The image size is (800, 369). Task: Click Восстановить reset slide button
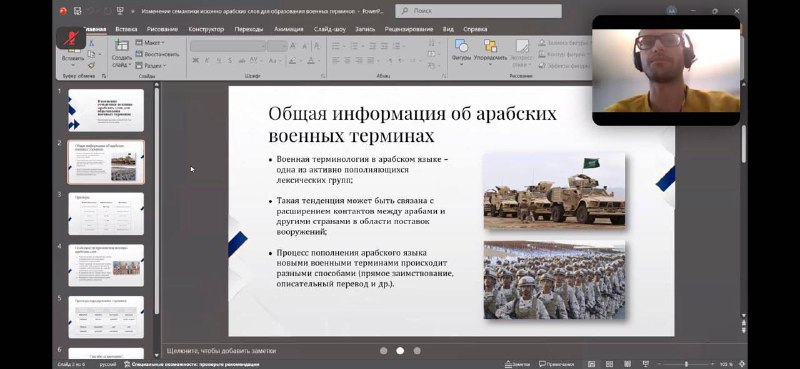(158, 54)
